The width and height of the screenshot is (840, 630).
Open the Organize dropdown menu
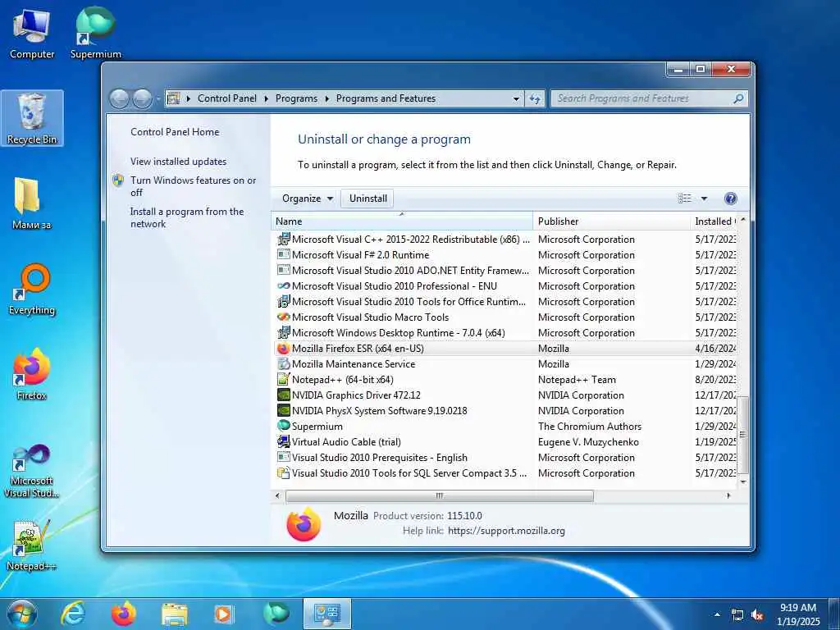(x=307, y=199)
